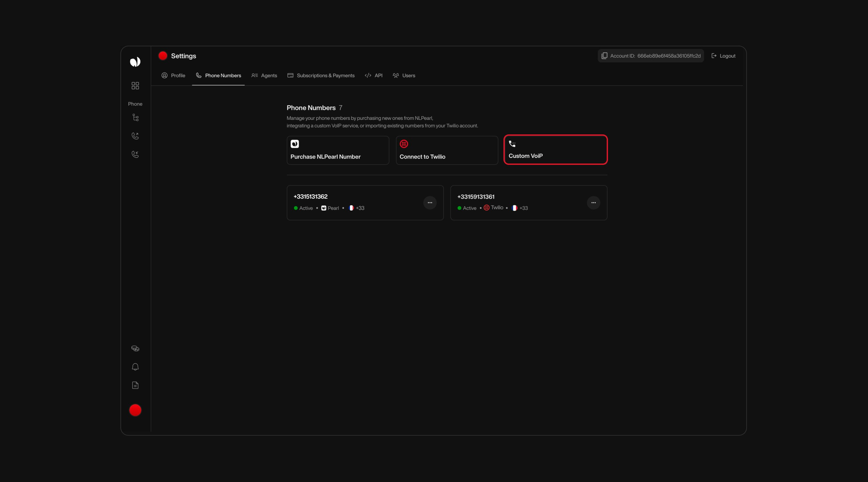
Task: Open options menu for number +33159131361
Action: (593, 203)
